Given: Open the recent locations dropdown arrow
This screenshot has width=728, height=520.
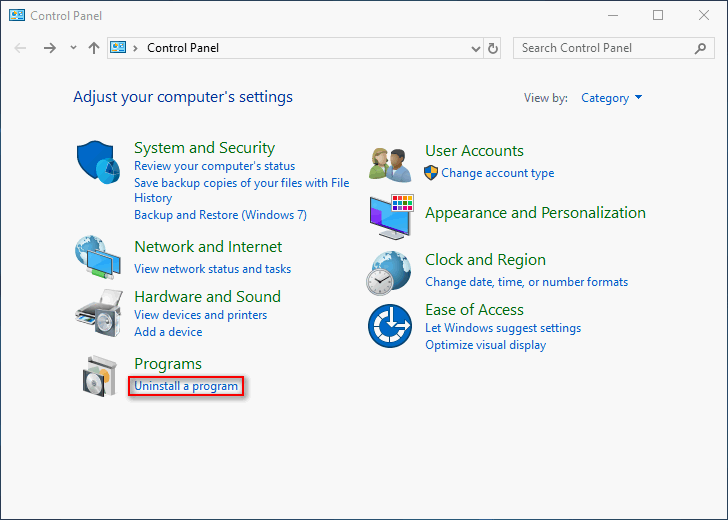Looking at the screenshot, I should pyautogui.click(x=73, y=47).
